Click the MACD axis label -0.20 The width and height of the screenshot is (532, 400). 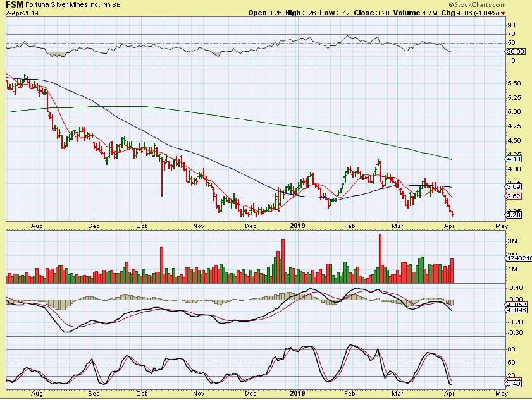tap(515, 322)
